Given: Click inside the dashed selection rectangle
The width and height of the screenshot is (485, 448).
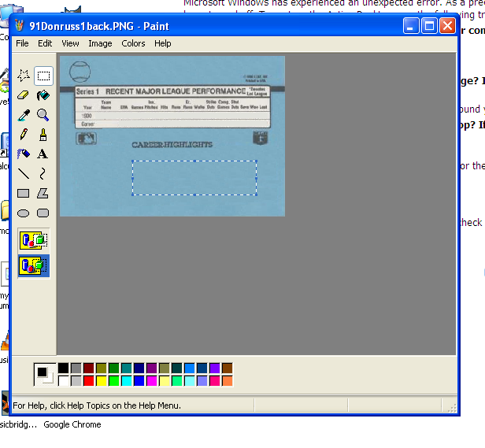Looking at the screenshot, I should click(x=194, y=178).
